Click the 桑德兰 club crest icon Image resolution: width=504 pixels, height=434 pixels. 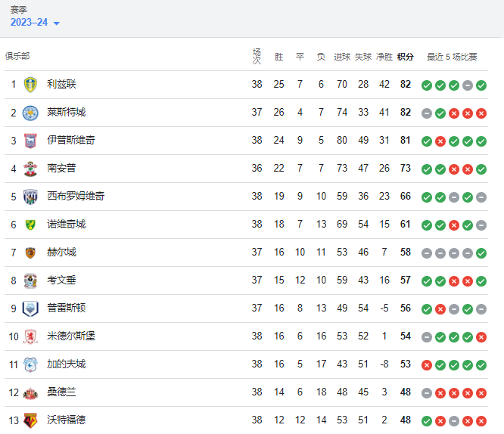[30, 392]
